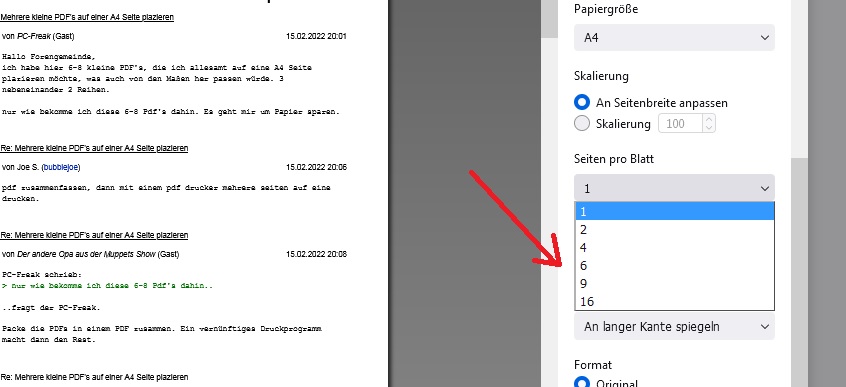Viewport: 846px width, 387px height.
Task: Choose 4 pages per sheet option
Action: pyautogui.click(x=675, y=248)
